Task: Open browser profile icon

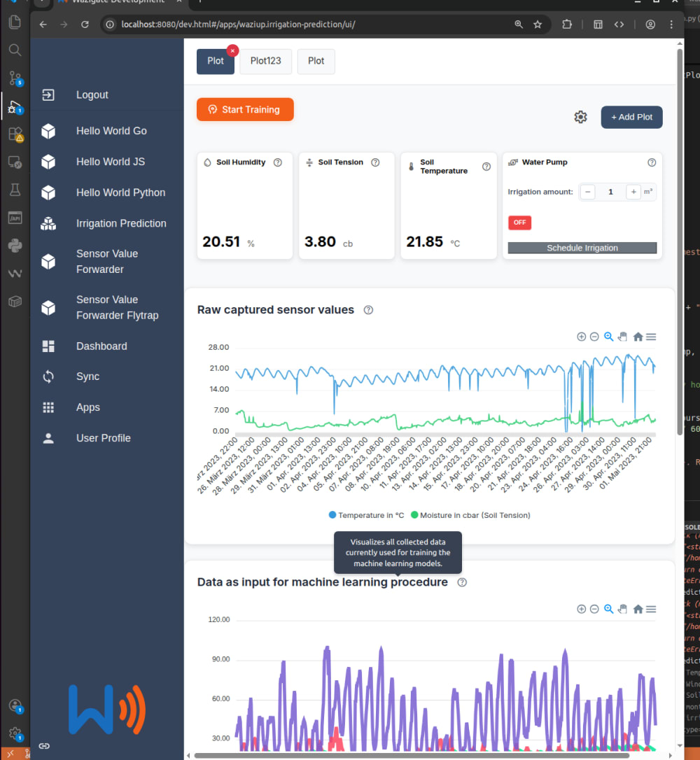Action: [650, 24]
